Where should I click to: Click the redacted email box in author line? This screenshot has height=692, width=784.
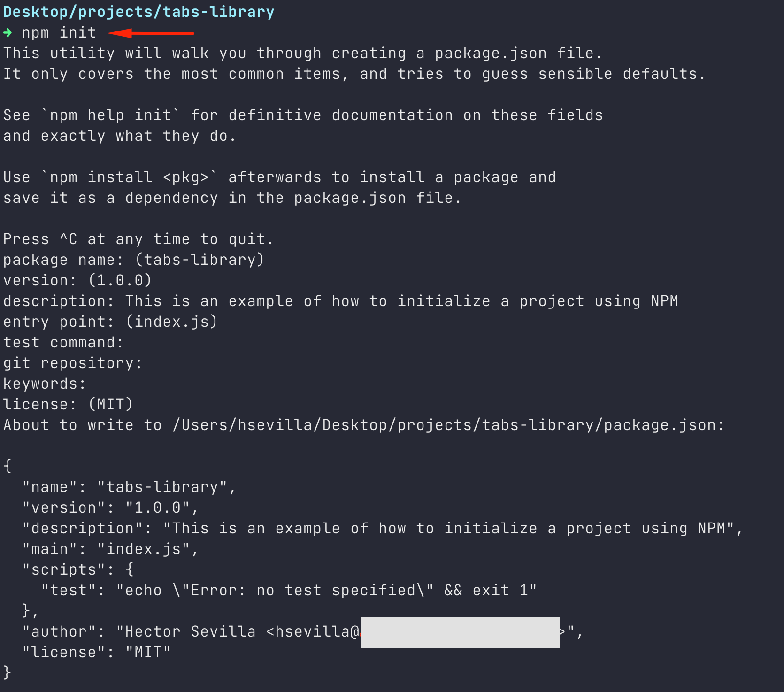pos(460,632)
